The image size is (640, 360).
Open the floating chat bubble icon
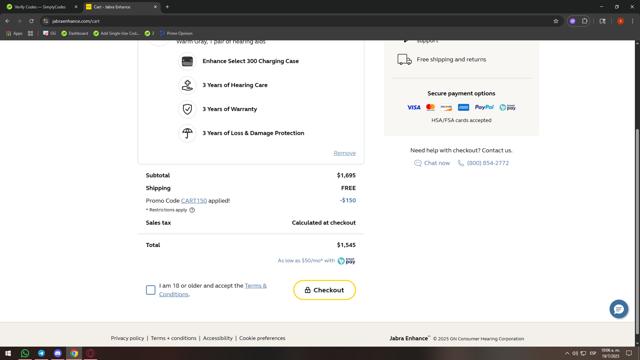pyautogui.click(x=619, y=309)
